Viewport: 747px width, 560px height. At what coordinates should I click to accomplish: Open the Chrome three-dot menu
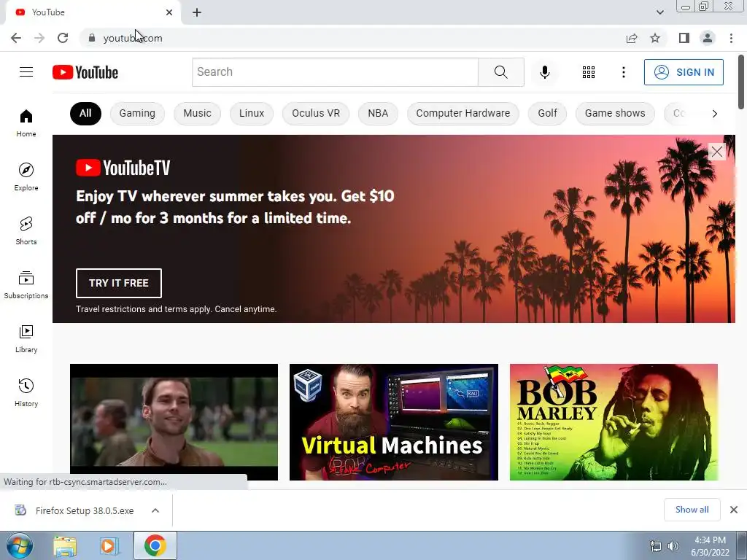tap(731, 38)
